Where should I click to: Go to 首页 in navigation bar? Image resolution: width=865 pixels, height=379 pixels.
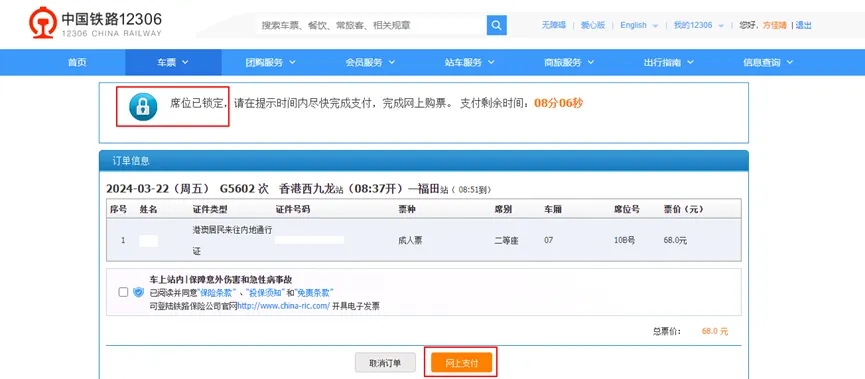pos(77,62)
